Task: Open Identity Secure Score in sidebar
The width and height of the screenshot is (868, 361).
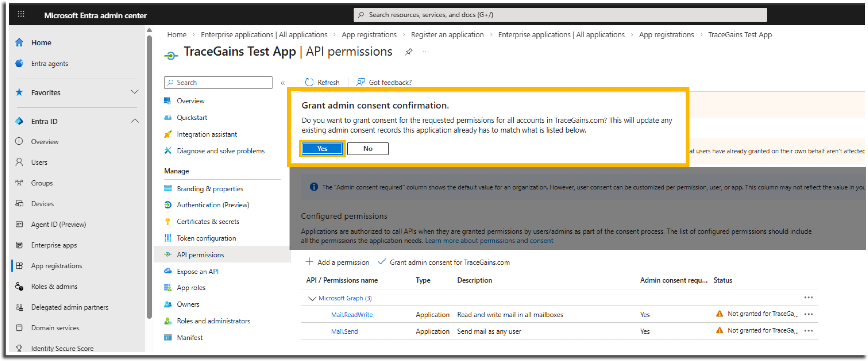Action: pyautogui.click(x=62, y=348)
